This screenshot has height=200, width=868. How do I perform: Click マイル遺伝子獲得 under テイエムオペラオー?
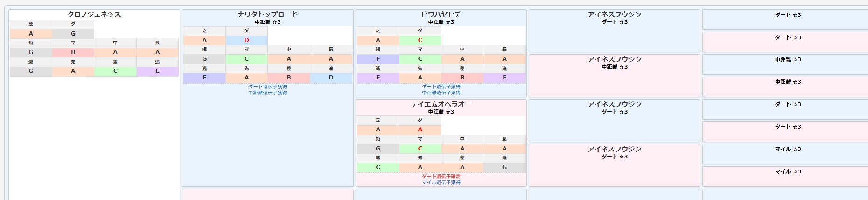(441, 182)
